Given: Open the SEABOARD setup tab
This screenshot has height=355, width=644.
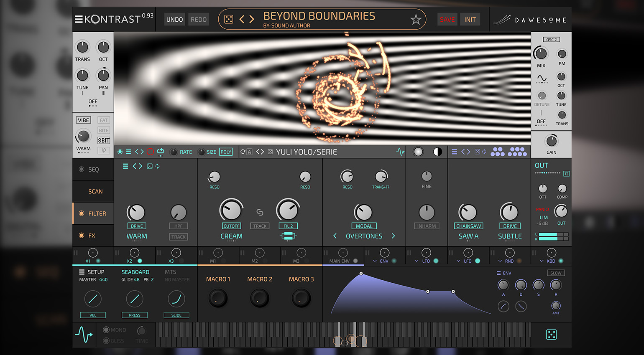Looking at the screenshot, I should [135, 272].
